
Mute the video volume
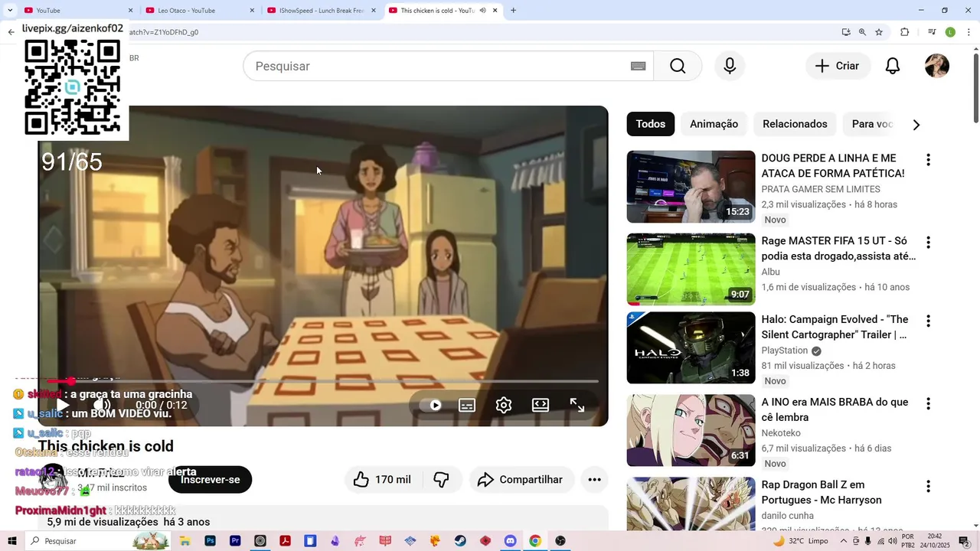point(102,406)
